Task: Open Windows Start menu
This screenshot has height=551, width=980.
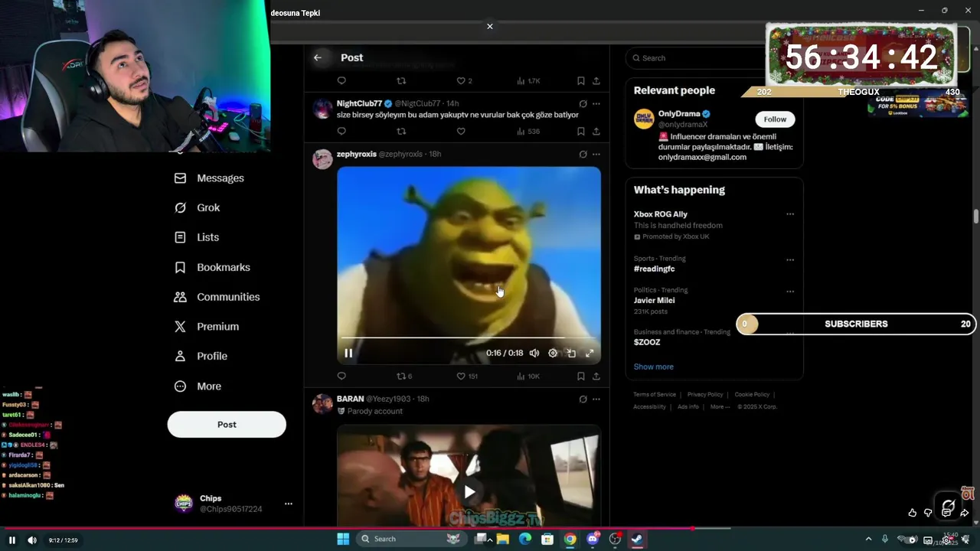Action: (x=343, y=539)
